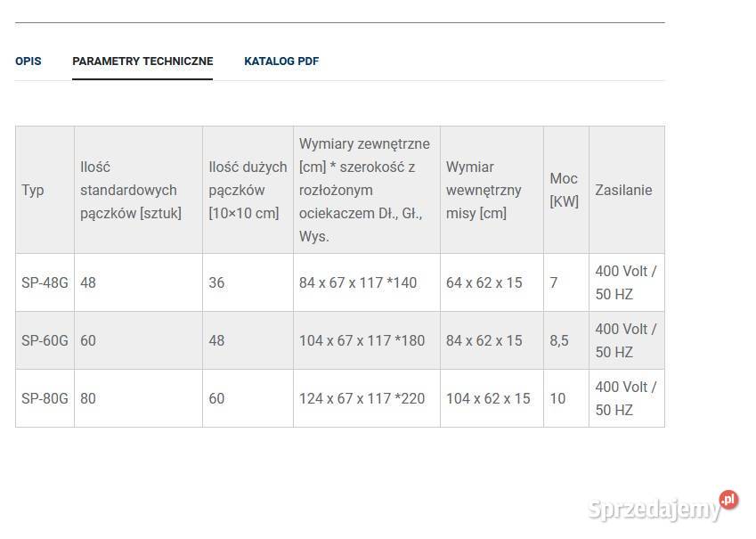Click the SP-48G type cell

(45, 282)
